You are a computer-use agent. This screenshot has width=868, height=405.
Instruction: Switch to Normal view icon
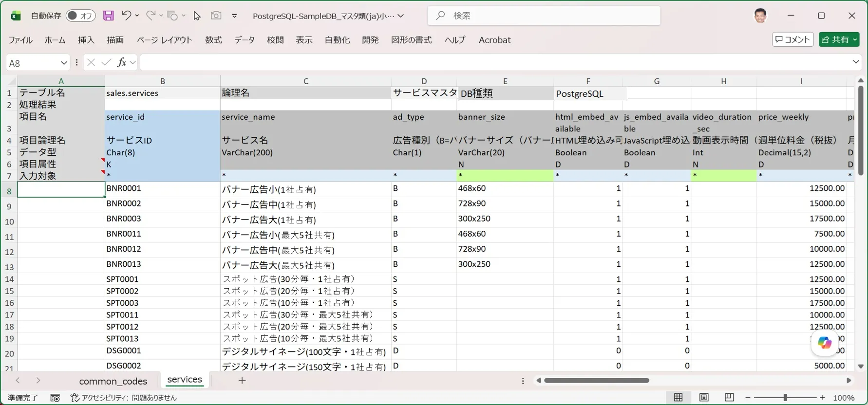point(678,397)
